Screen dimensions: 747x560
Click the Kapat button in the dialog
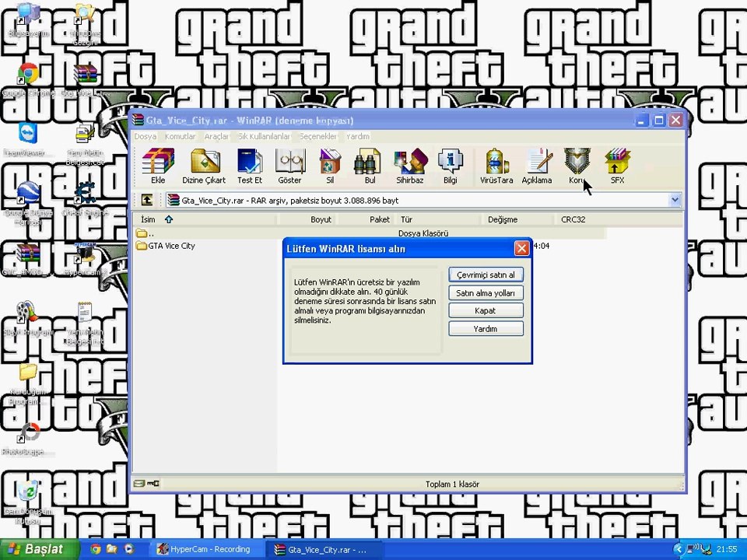click(x=486, y=310)
